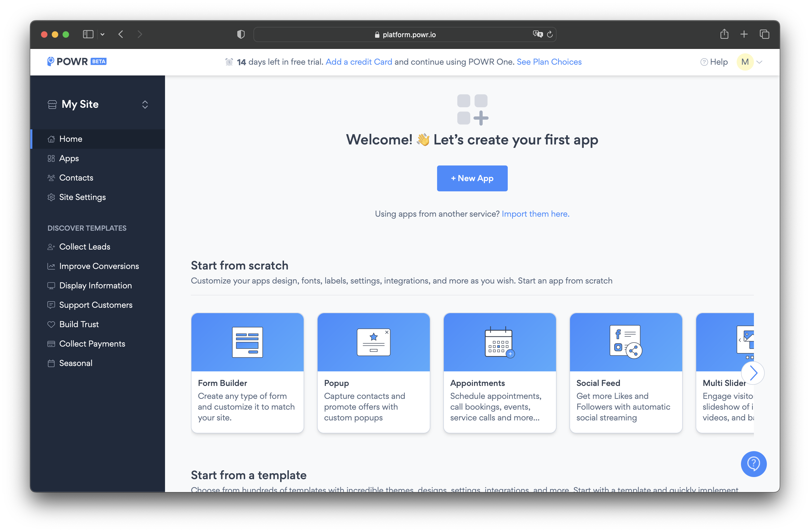Click the Support Customers template category
This screenshot has height=532, width=810.
click(96, 305)
